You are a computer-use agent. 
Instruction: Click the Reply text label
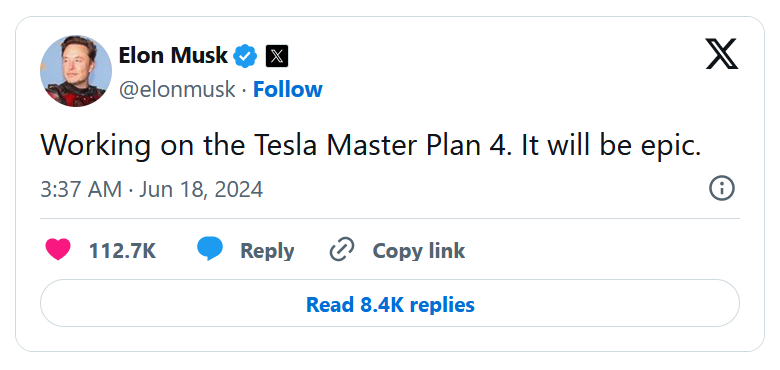[267, 251]
